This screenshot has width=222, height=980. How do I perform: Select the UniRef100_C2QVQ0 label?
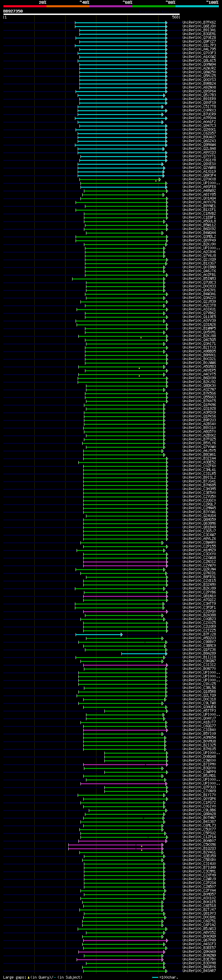pos(199,612)
